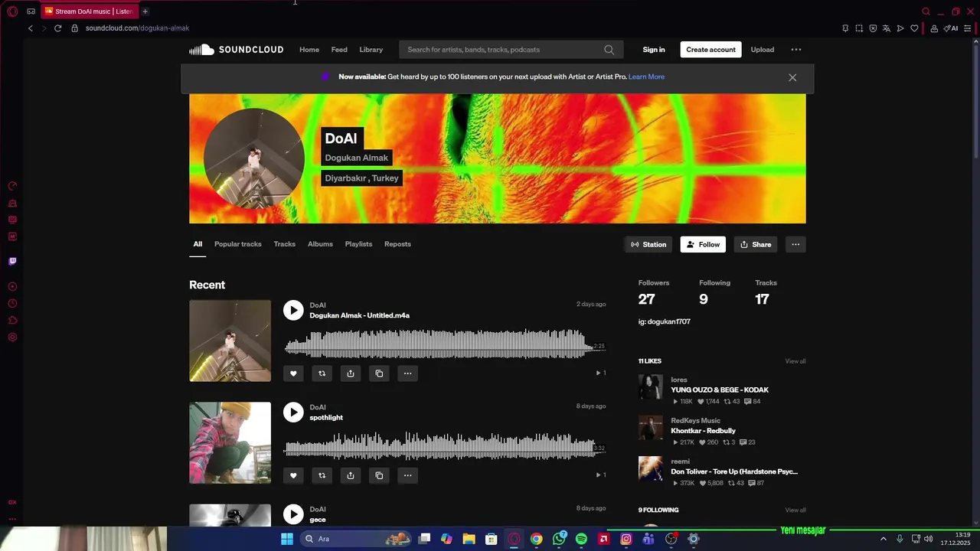Like the Untitled.m4a track
980x551 pixels.
(x=293, y=373)
